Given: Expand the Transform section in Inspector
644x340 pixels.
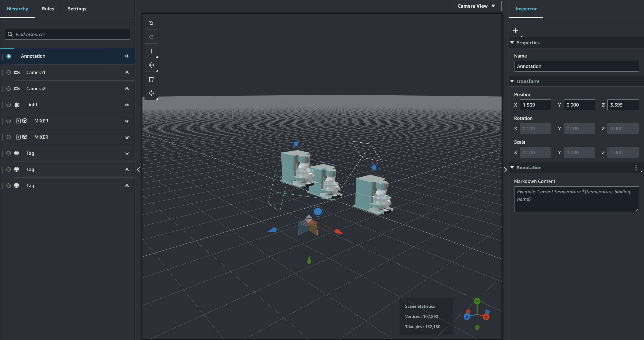Looking at the screenshot, I should tap(513, 81).
